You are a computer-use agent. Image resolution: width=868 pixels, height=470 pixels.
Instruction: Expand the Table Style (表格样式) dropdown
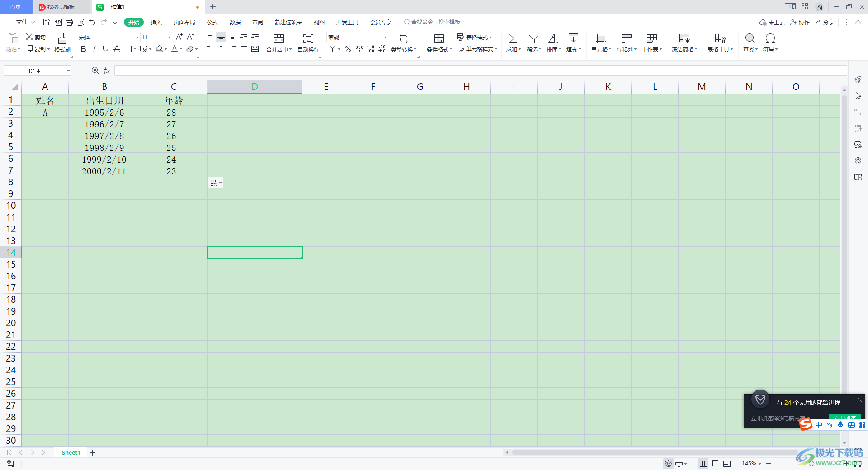(491, 37)
